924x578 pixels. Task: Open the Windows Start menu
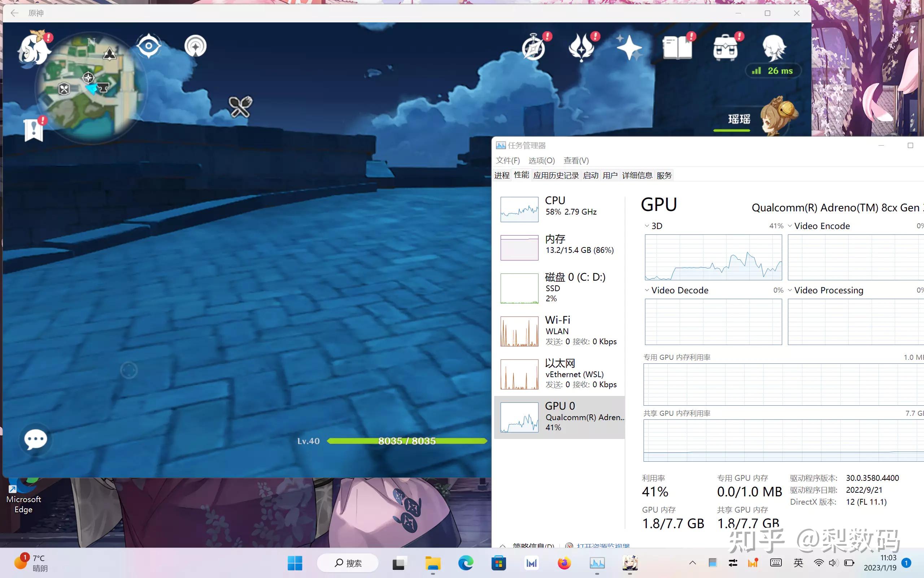tap(295, 563)
